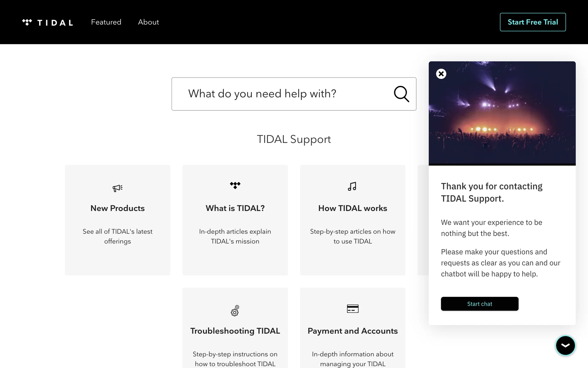
Task: Collapse the chat widget with chevron button
Action: [565, 345]
